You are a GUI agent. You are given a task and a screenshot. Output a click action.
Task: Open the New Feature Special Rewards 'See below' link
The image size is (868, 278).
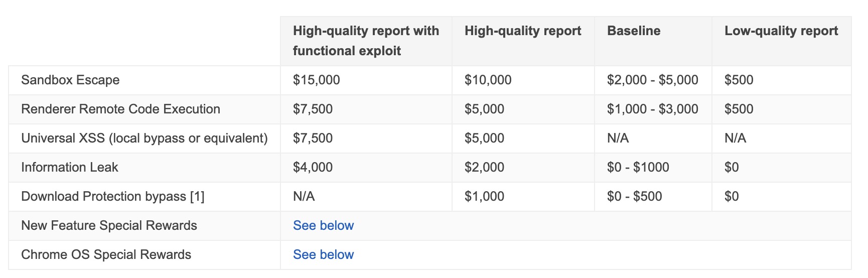323,226
